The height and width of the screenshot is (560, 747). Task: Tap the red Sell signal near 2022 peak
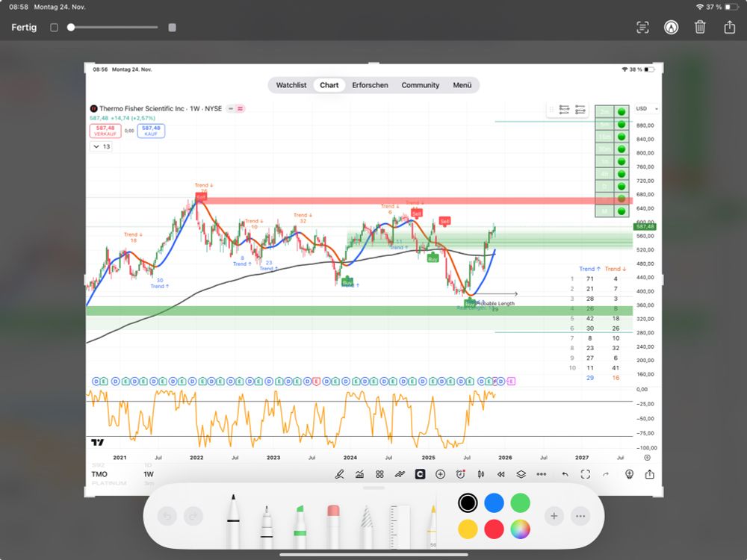(201, 196)
